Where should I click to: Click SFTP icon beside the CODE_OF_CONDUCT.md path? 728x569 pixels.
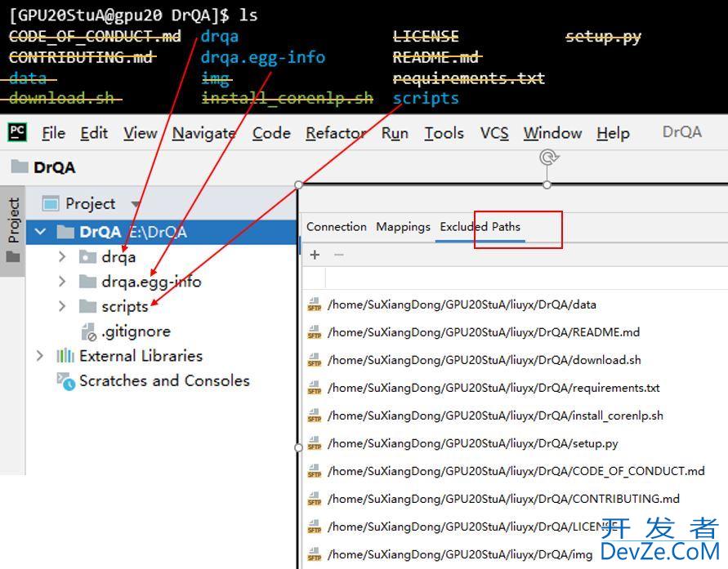point(315,472)
